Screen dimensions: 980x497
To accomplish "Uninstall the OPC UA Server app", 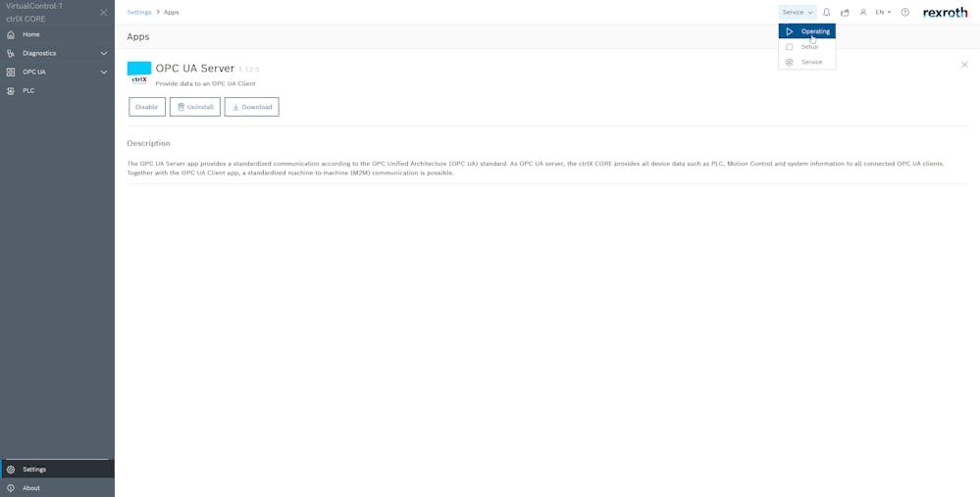I will (195, 107).
